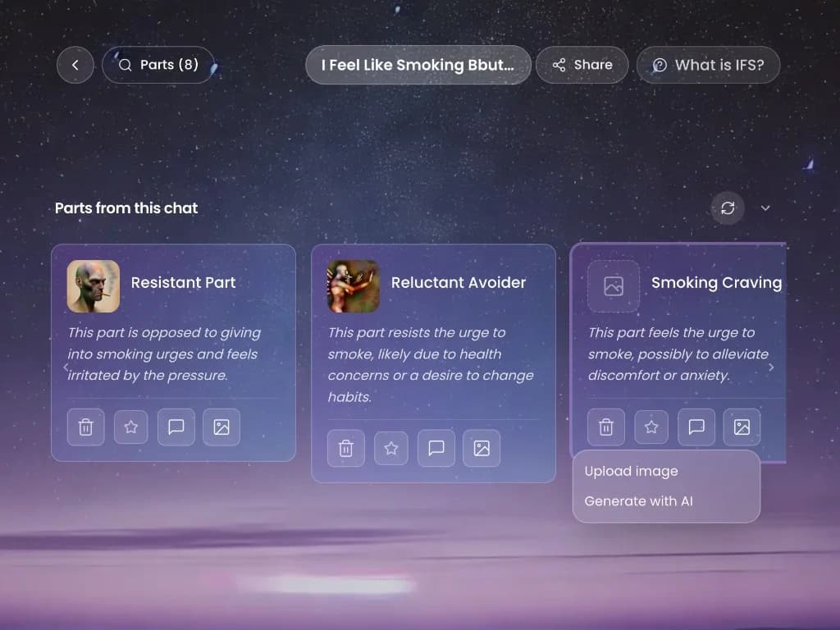Refresh the parts from this chat

727,208
